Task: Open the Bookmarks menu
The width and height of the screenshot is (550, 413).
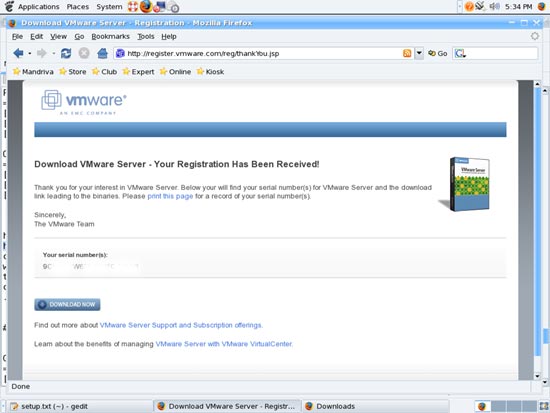Action: point(110,36)
